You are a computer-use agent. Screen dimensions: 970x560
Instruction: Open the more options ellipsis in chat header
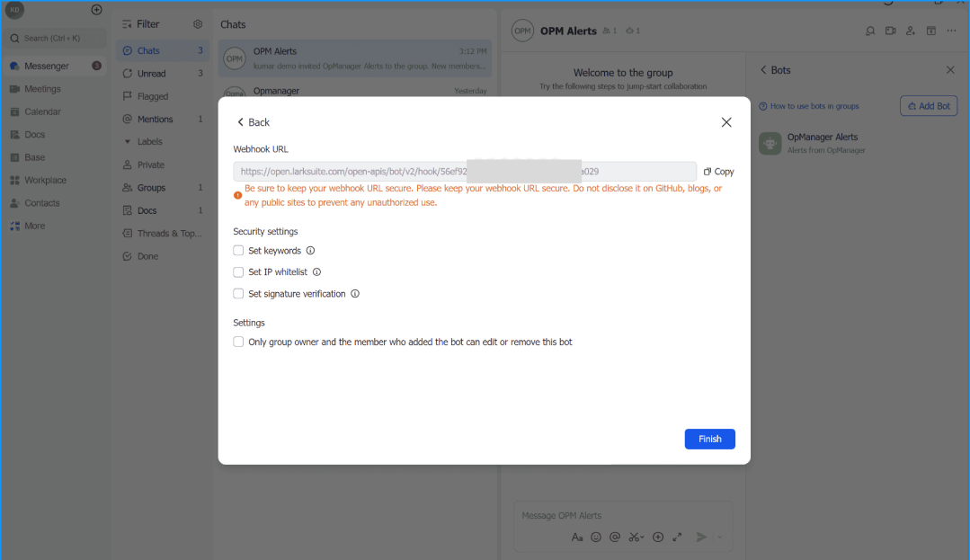pyautogui.click(x=951, y=31)
